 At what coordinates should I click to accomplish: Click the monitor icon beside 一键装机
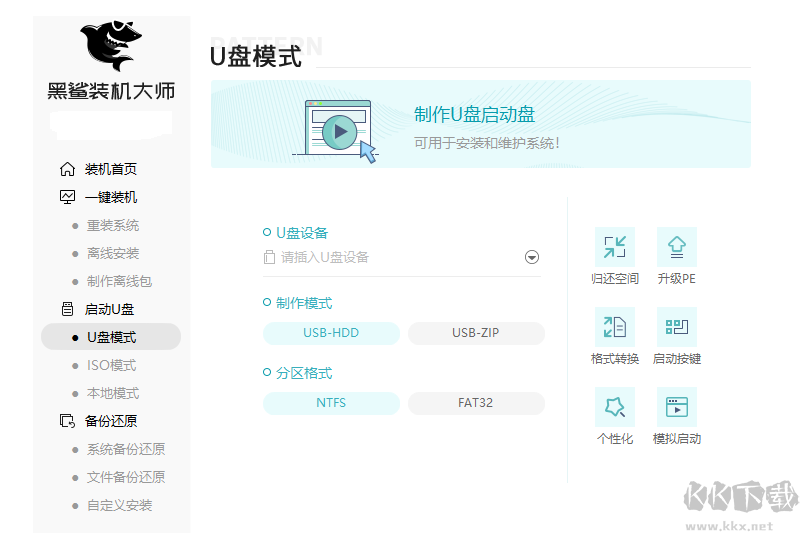click(x=67, y=197)
